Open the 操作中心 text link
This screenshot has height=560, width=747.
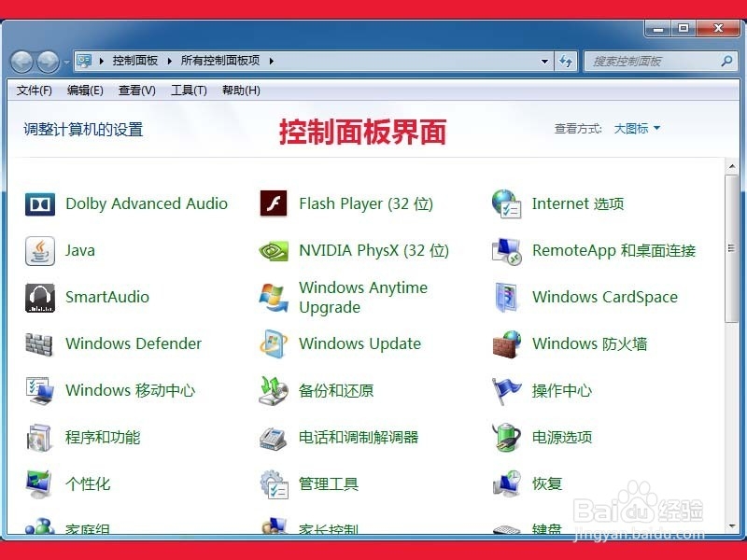click(x=562, y=390)
